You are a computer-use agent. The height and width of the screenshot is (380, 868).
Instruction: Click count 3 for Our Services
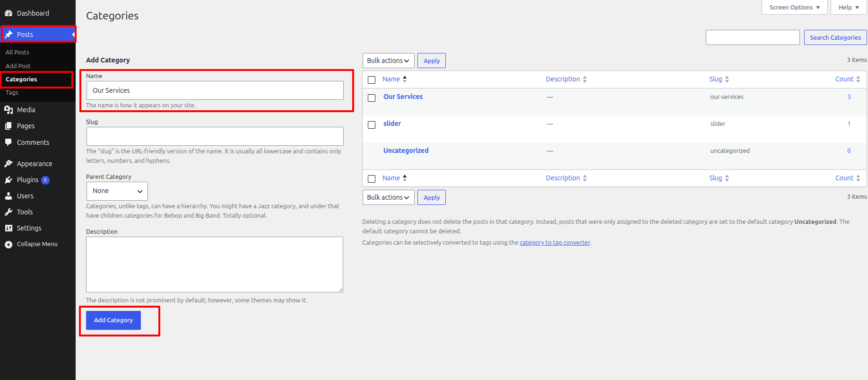849,97
